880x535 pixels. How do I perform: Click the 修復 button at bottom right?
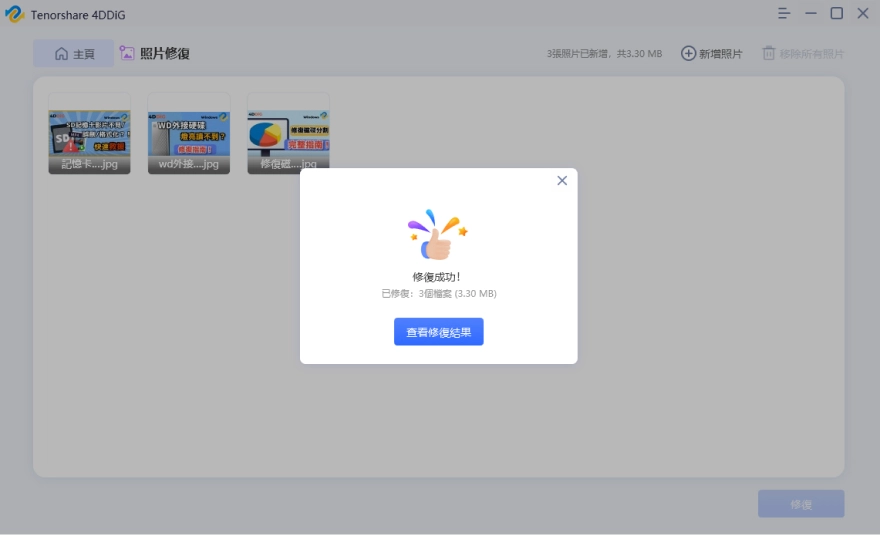[x=800, y=504]
